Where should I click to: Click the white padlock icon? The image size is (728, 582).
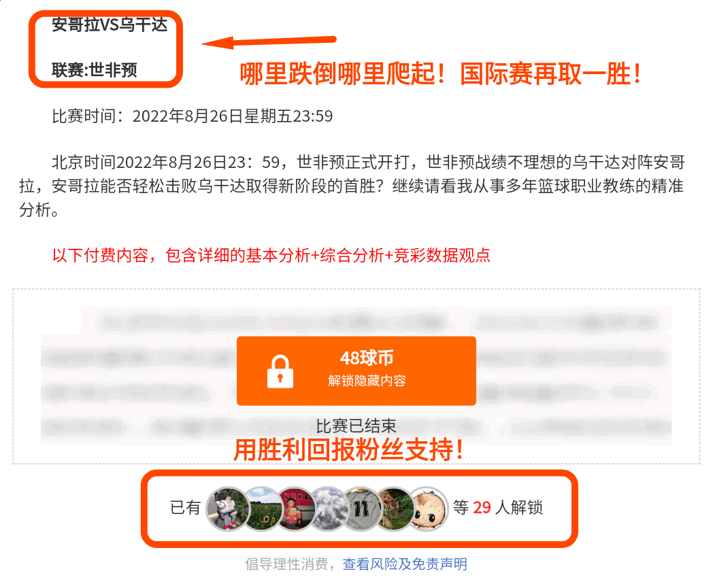click(280, 371)
